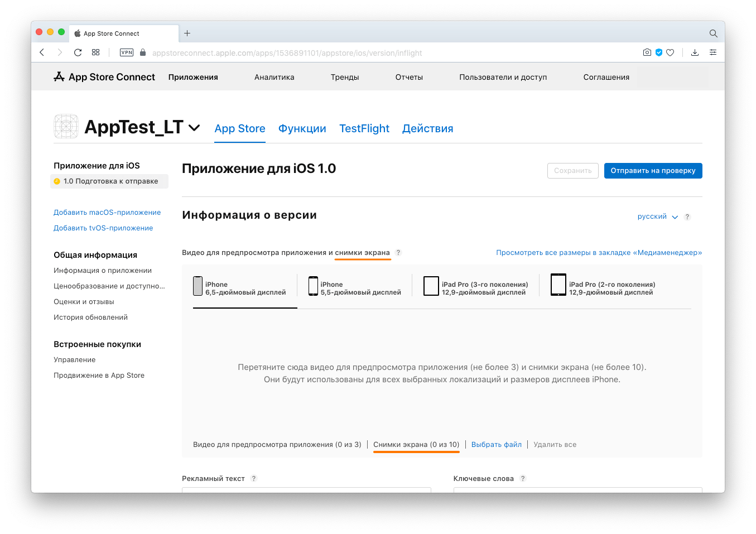Open Информация о приложении in sidebar
The height and width of the screenshot is (534, 756).
click(103, 271)
